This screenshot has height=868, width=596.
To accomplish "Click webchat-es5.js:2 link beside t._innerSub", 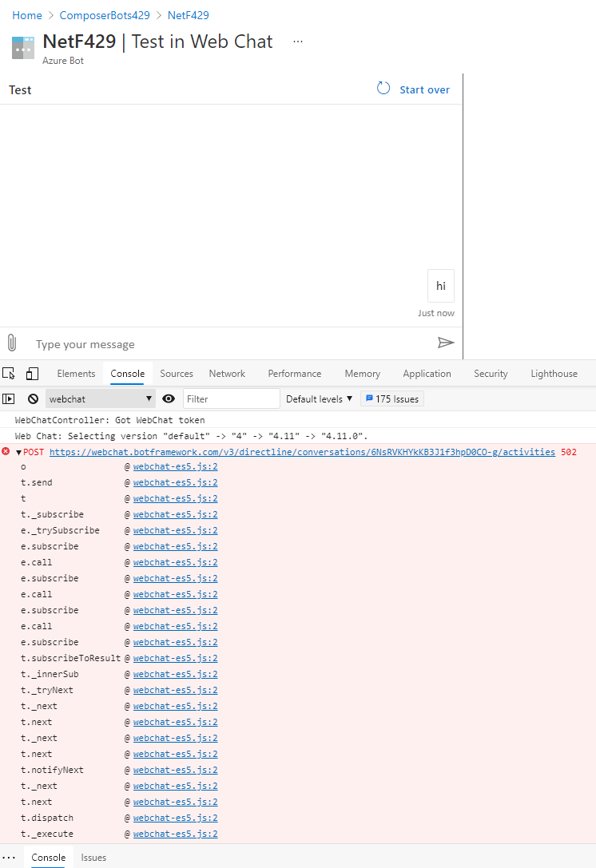I will tap(175, 674).
